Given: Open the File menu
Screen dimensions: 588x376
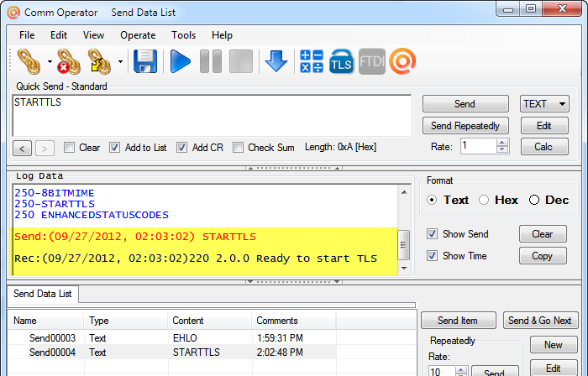Looking at the screenshot, I should 27,35.
